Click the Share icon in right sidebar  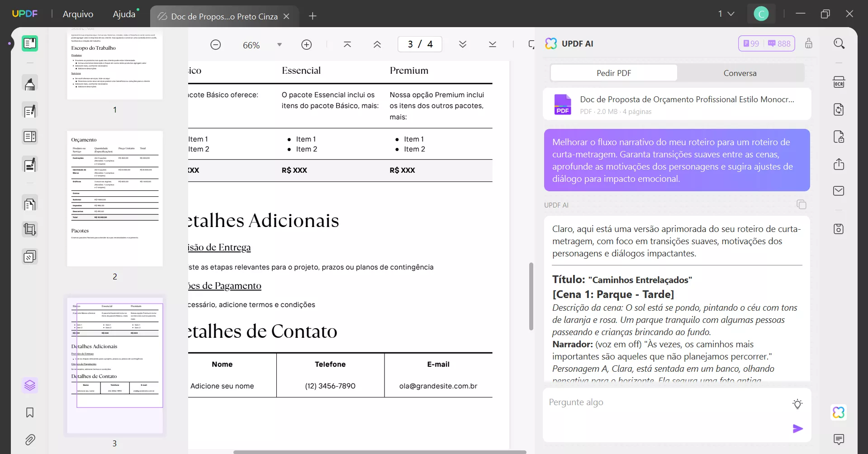pos(839,164)
